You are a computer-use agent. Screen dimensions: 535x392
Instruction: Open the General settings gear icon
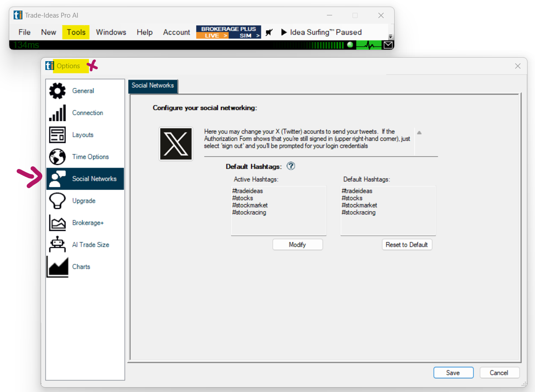(57, 91)
